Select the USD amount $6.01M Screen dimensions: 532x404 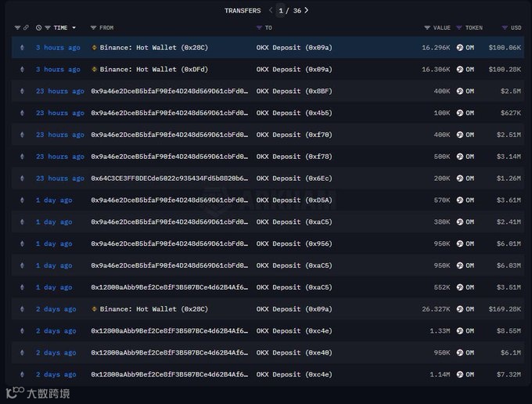509,243
